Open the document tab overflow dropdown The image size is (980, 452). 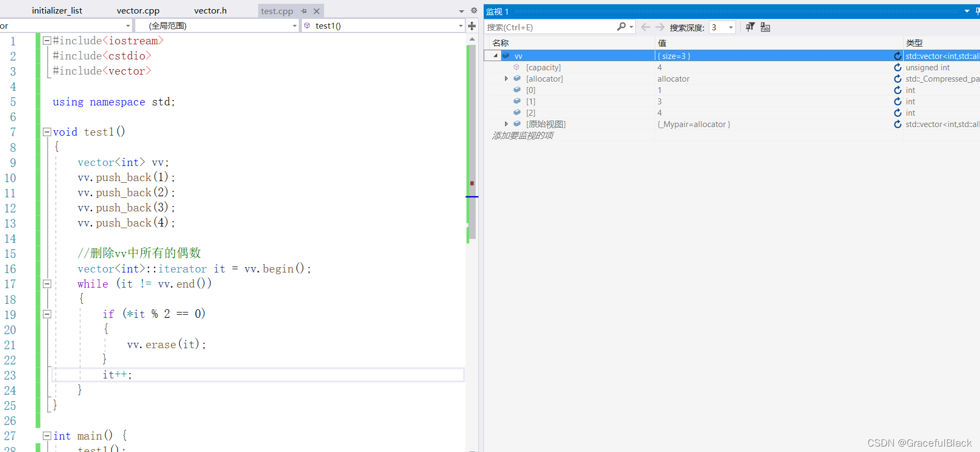[x=462, y=11]
